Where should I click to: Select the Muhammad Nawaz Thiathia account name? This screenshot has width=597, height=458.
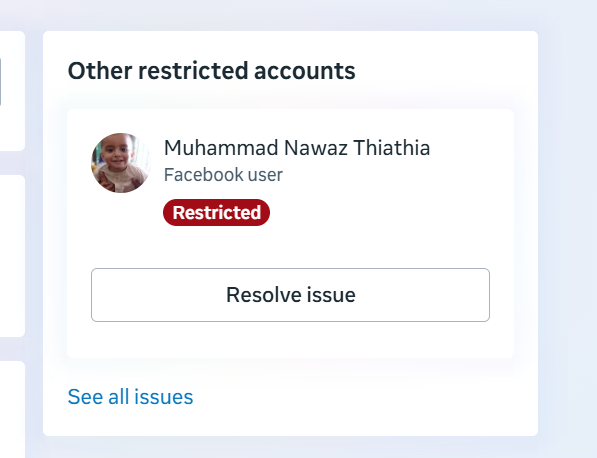coord(297,148)
